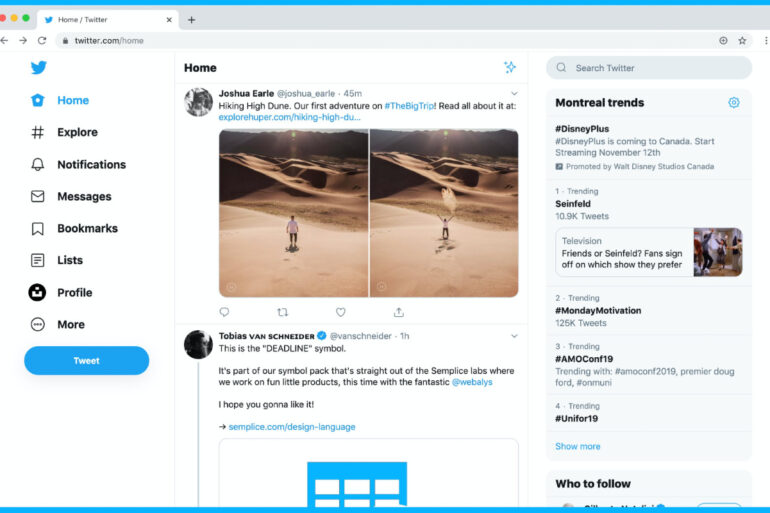
Task: Click the plus-circle icon in address bar
Action: 723,41
